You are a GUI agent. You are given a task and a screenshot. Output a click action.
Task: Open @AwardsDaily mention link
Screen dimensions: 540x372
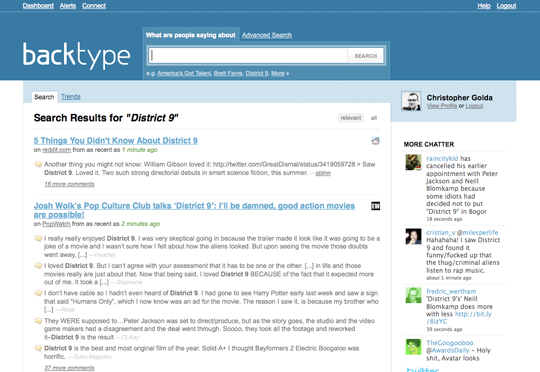coord(448,350)
